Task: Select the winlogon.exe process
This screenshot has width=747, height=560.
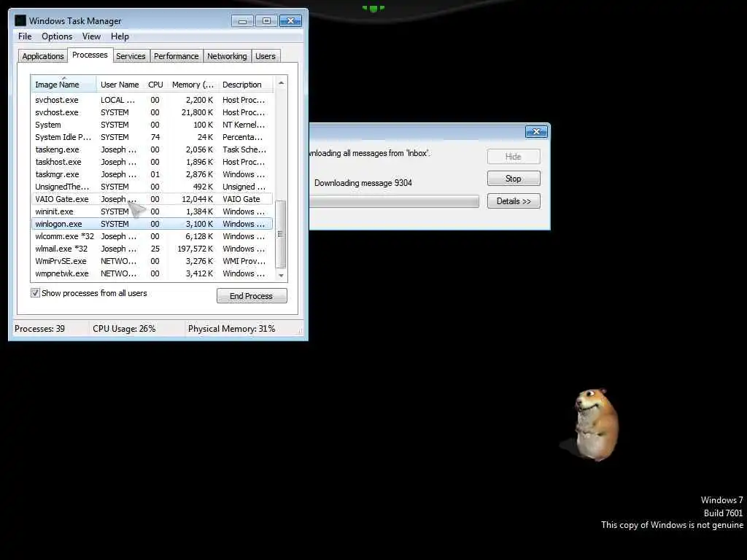Action: pos(152,224)
